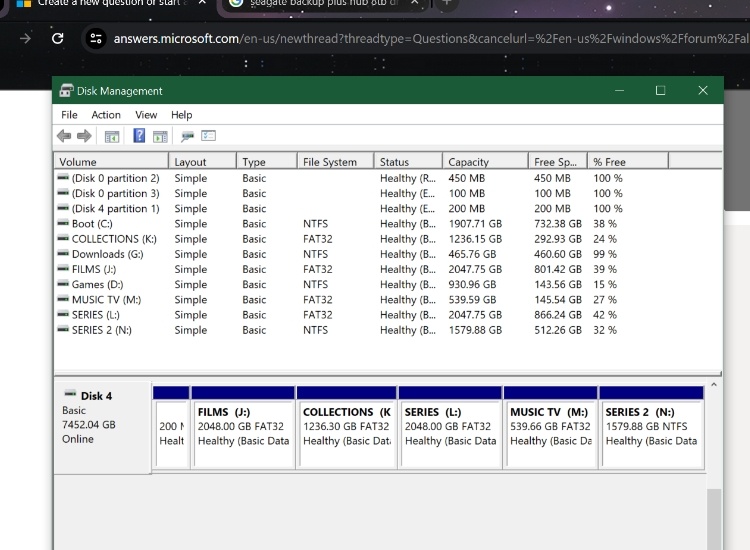Select the 200 MB partition block on Disk 4
Image resolution: width=750 pixels, height=550 pixels.
click(x=171, y=427)
